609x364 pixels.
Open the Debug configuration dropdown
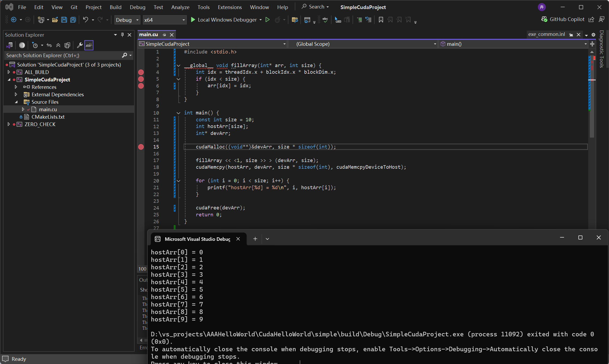[x=127, y=20]
